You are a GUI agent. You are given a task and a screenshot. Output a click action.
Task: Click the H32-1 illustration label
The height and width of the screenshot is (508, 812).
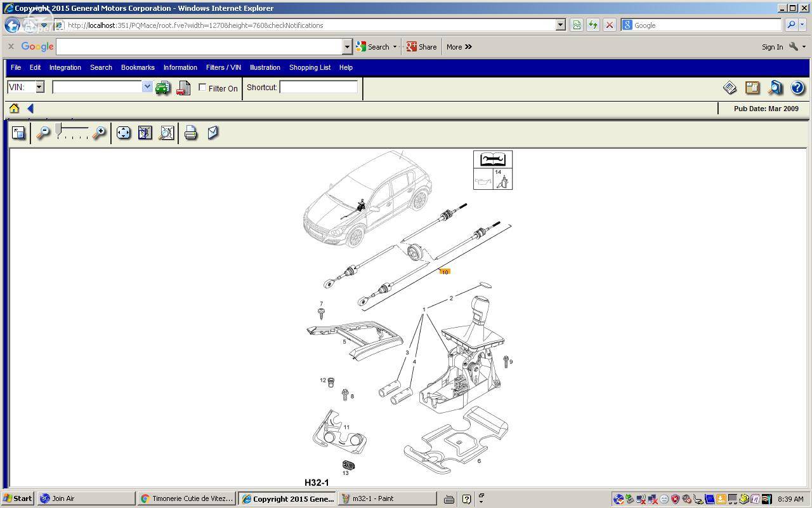pyautogui.click(x=317, y=483)
